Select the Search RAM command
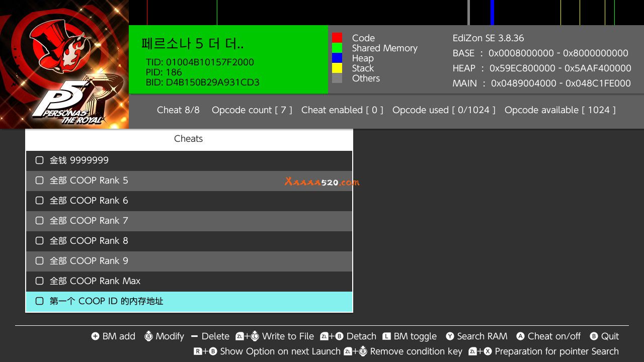 point(482,336)
